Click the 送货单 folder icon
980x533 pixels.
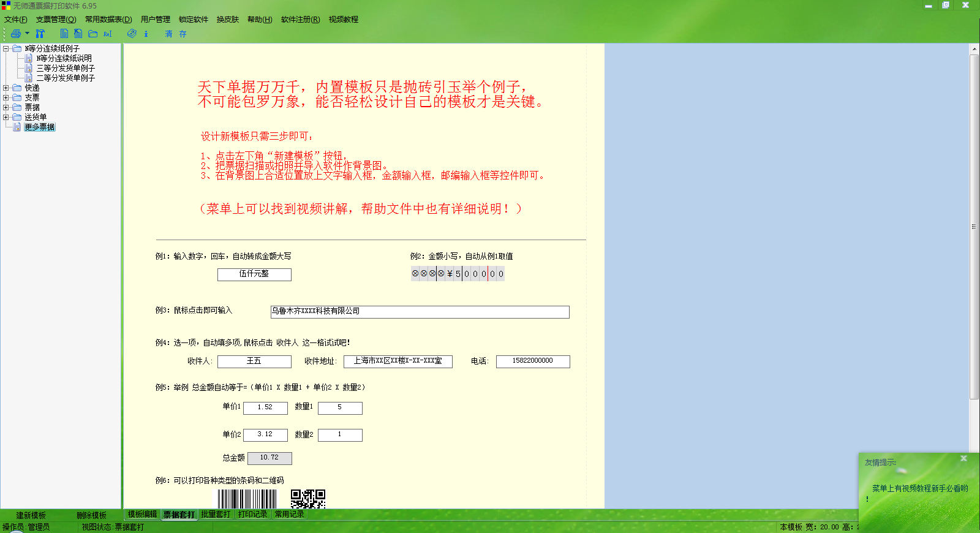click(17, 117)
